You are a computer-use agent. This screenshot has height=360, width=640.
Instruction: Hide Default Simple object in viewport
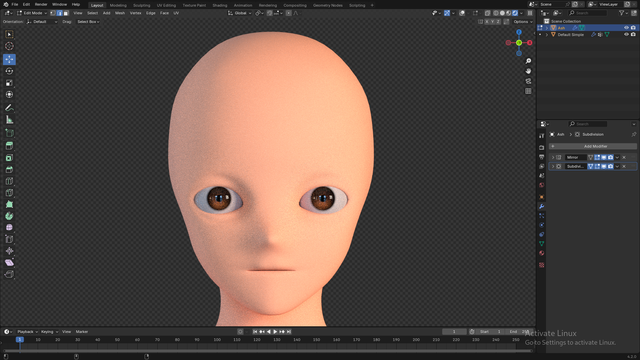click(626, 35)
